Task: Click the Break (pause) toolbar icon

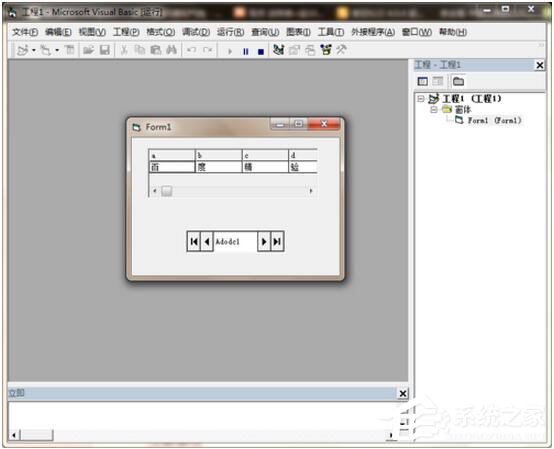Action: 246,52
